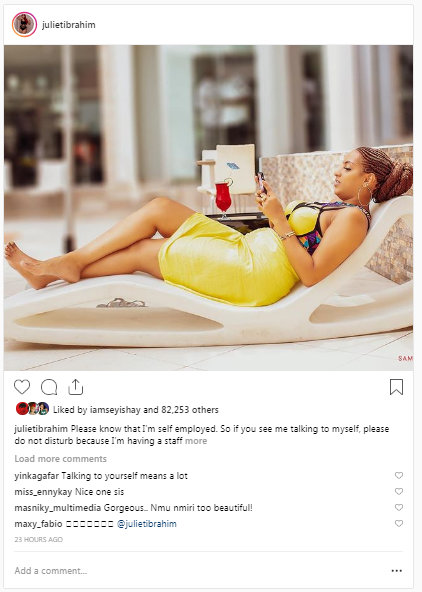
Task: Open comments using the speech bubble icon
Action: pyautogui.click(x=49, y=387)
